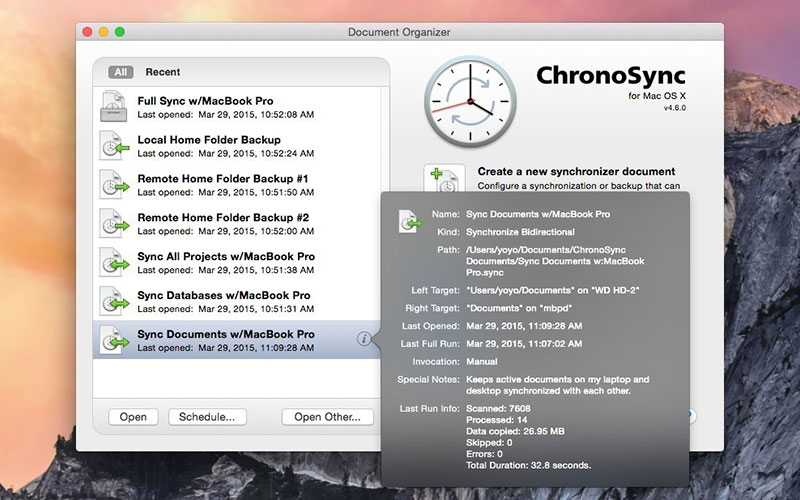Screen dimensions: 800x500
Task: Minimize the Document Organizer window
Action: pyautogui.click(x=104, y=32)
